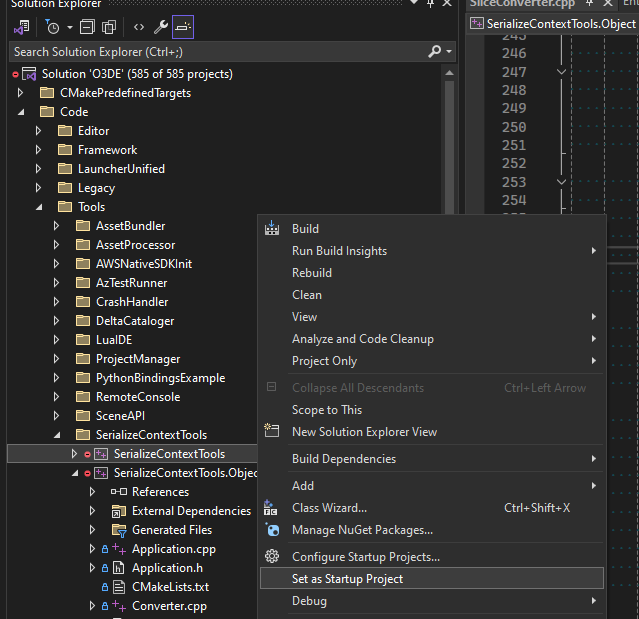The image size is (639, 619).
Task: Expand the LauncherUnified folder
Action: [38, 169]
